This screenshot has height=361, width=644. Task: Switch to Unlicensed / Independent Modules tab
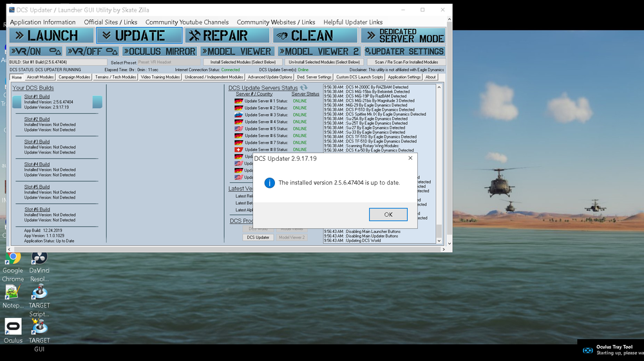[x=214, y=77]
